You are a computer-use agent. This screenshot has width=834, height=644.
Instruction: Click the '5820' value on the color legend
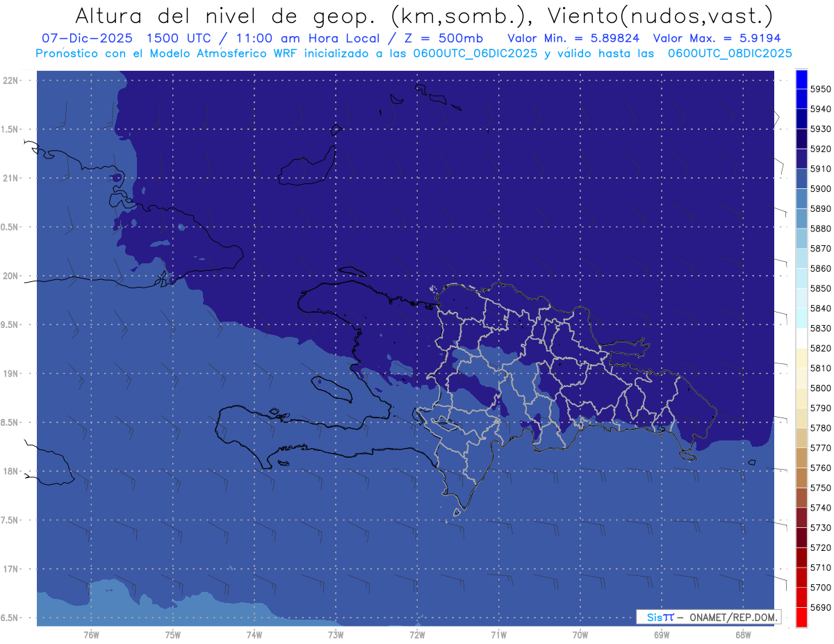tap(820, 348)
